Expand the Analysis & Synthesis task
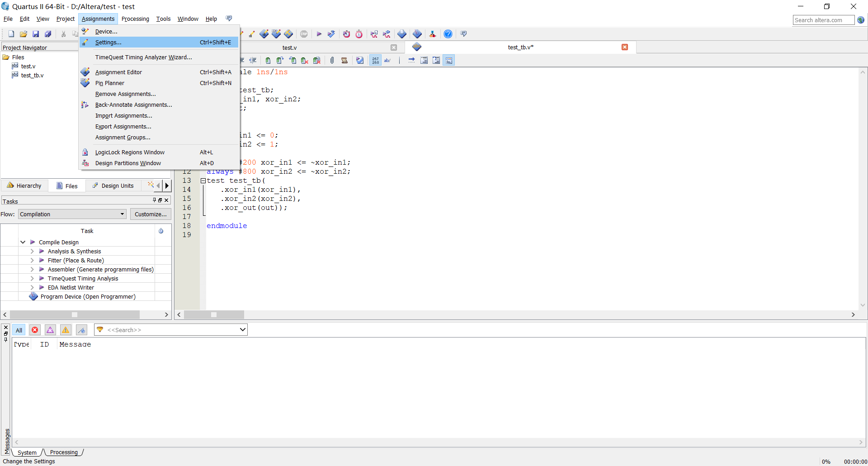868x466 pixels. (32, 251)
